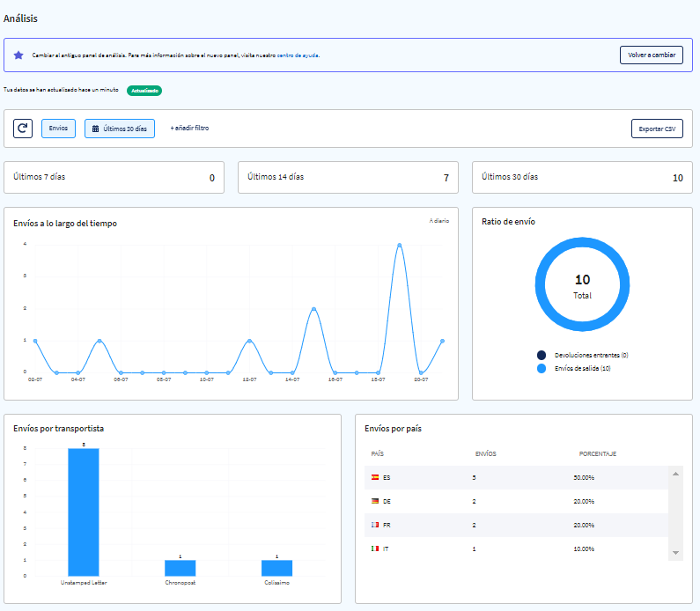Click the scroll down arrow in country table
700x611 pixels.
(x=676, y=553)
